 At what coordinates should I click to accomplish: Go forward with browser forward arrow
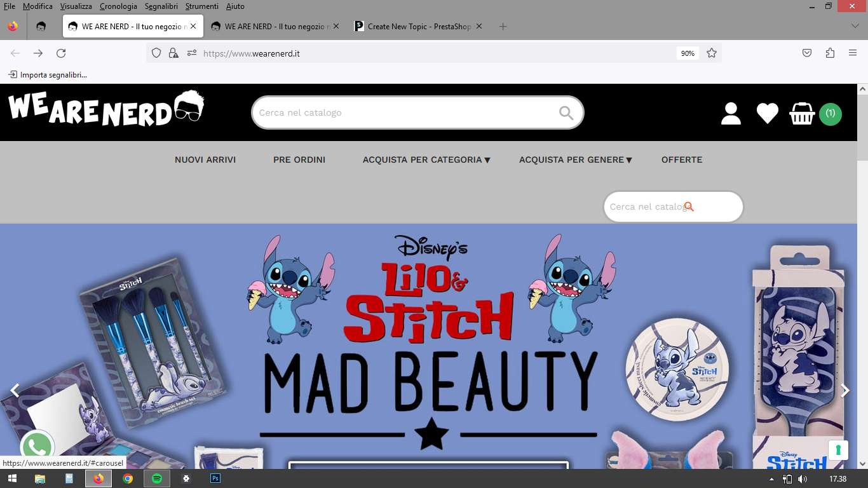pos(38,53)
